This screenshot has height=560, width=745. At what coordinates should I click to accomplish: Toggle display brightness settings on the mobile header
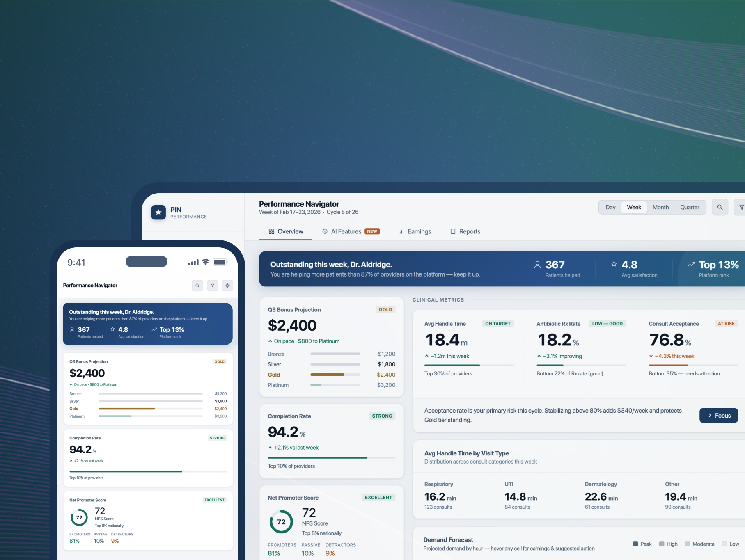227,286
